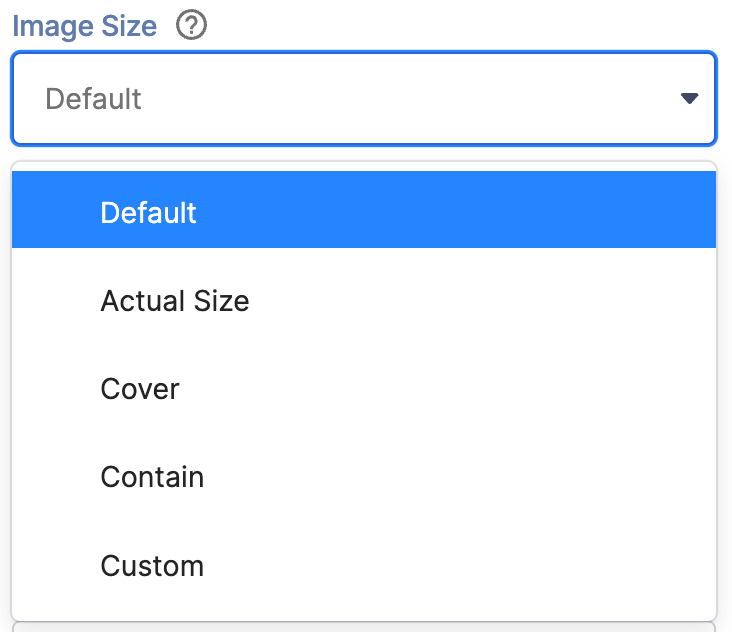The width and height of the screenshot is (732, 632).
Task: Select Actual Size from the list
Action: (364, 300)
